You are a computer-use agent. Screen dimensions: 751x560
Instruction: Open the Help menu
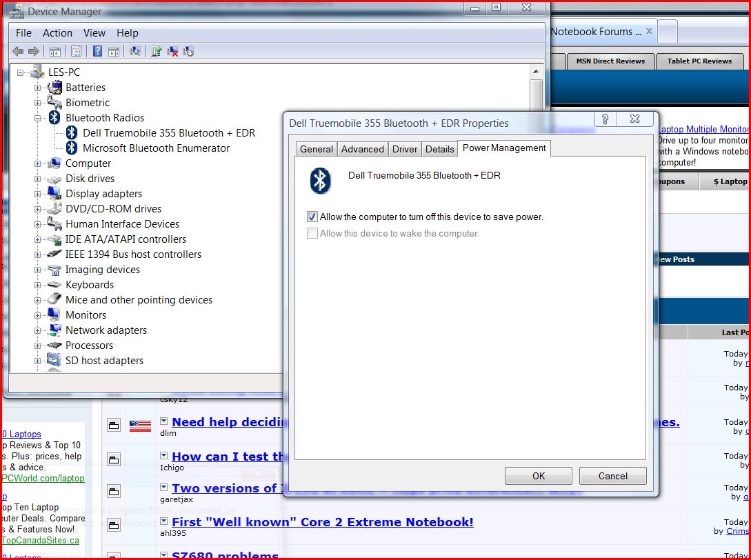click(128, 32)
